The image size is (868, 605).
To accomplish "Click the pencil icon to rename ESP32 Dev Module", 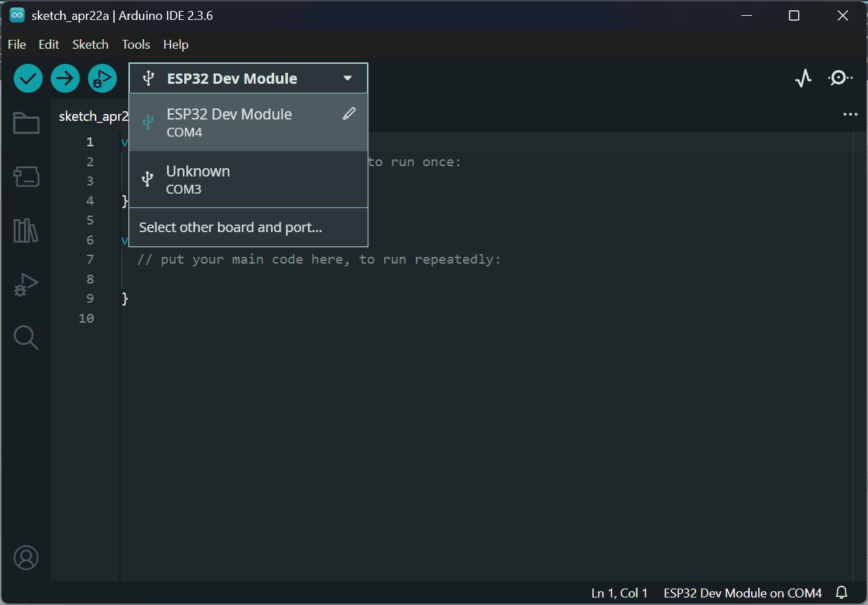I will (x=349, y=113).
